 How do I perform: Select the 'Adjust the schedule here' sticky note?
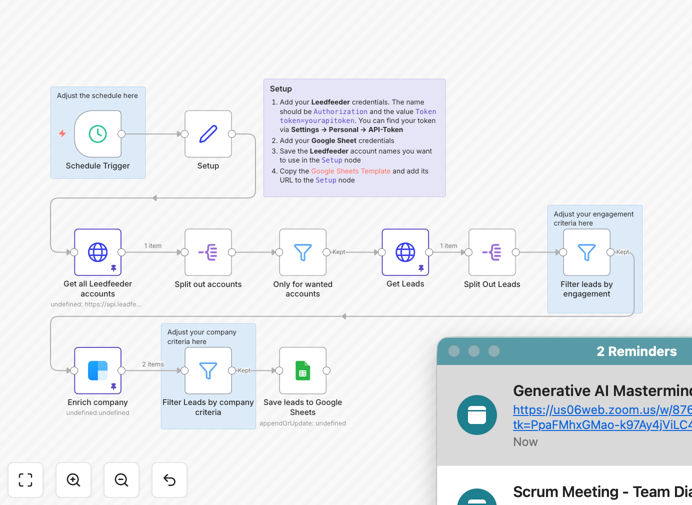(98, 95)
